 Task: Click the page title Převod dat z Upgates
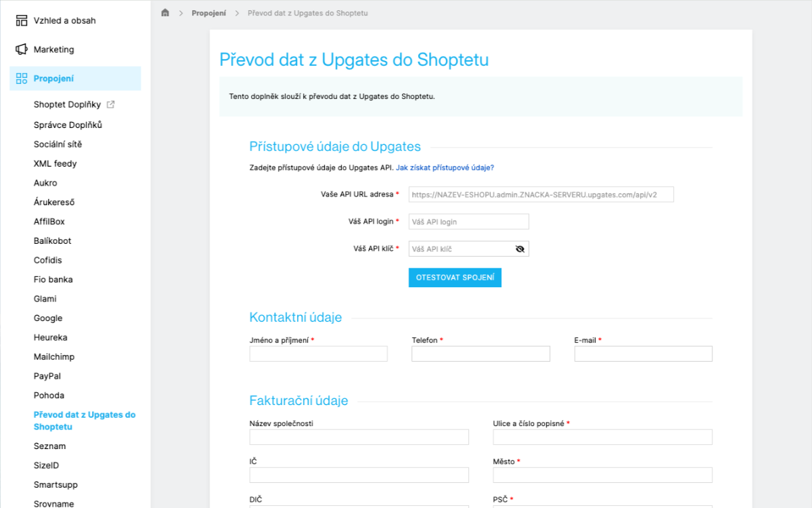pyautogui.click(x=354, y=60)
